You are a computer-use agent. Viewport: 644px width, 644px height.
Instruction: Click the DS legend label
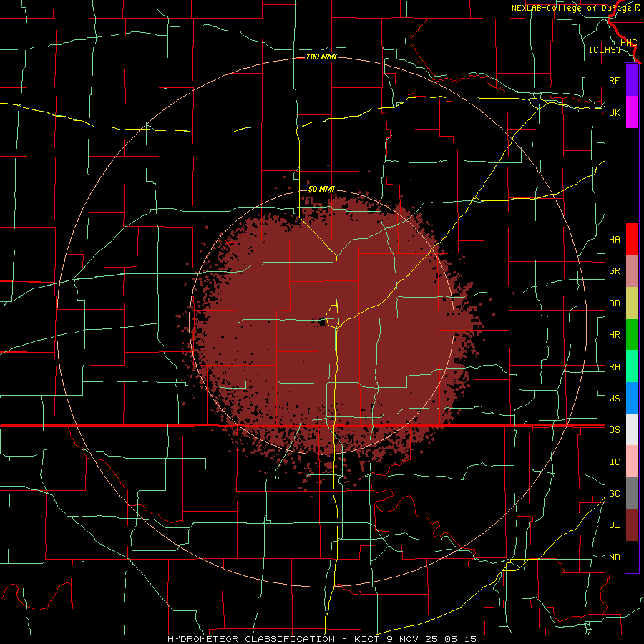coord(614,430)
